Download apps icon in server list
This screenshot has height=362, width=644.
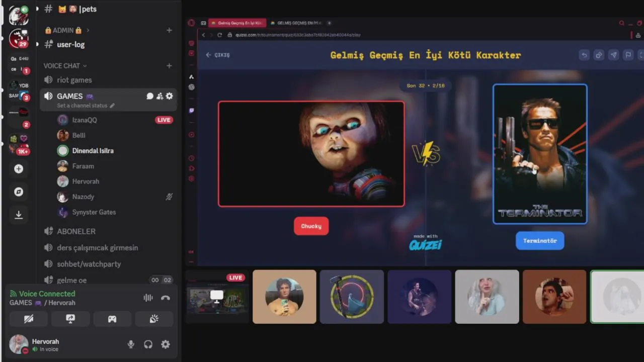pyautogui.click(x=19, y=215)
